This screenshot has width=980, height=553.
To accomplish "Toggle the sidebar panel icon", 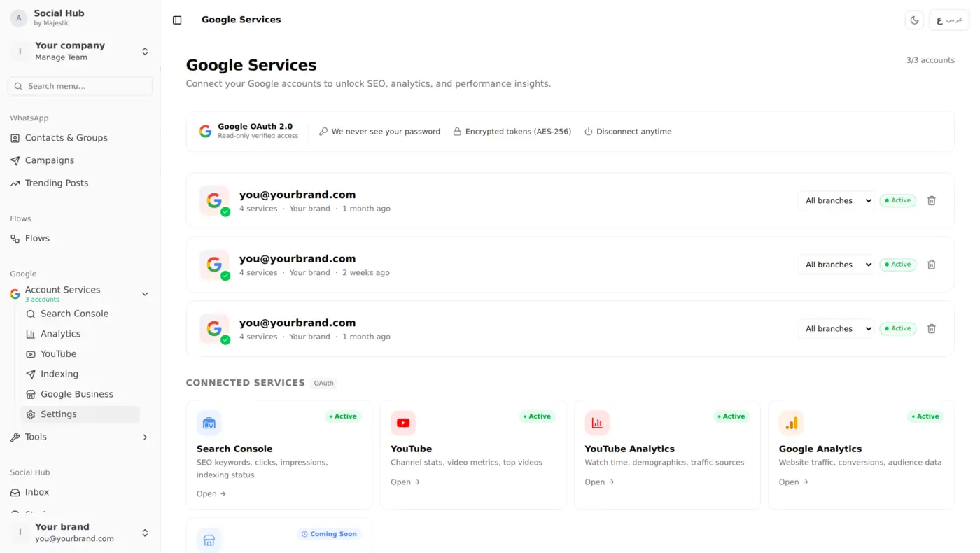I will pyautogui.click(x=177, y=20).
